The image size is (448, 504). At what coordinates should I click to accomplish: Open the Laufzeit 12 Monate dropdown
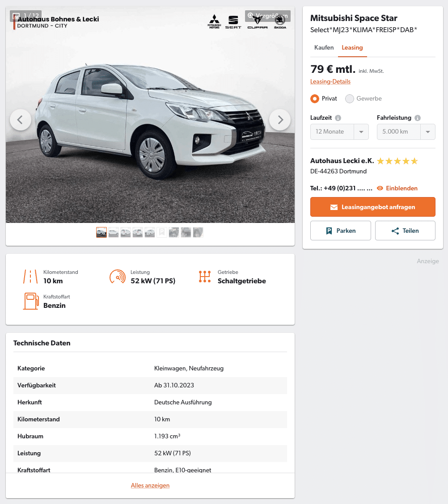339,132
